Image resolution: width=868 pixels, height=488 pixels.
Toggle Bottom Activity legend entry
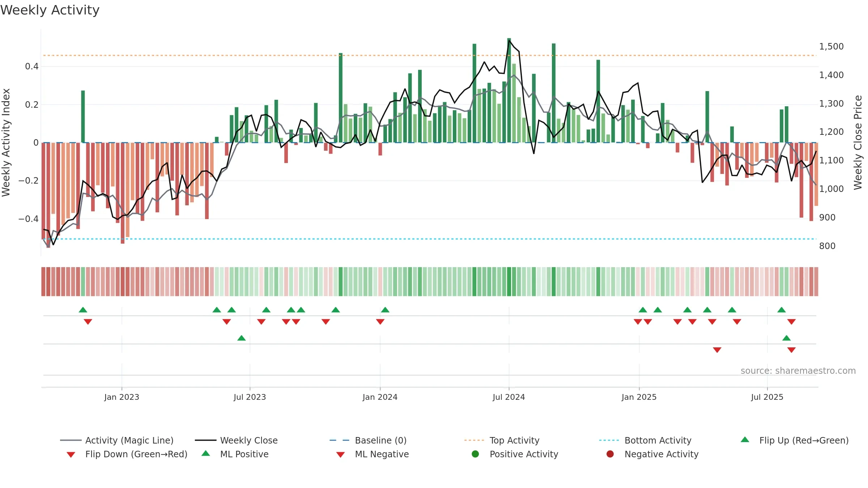point(645,440)
